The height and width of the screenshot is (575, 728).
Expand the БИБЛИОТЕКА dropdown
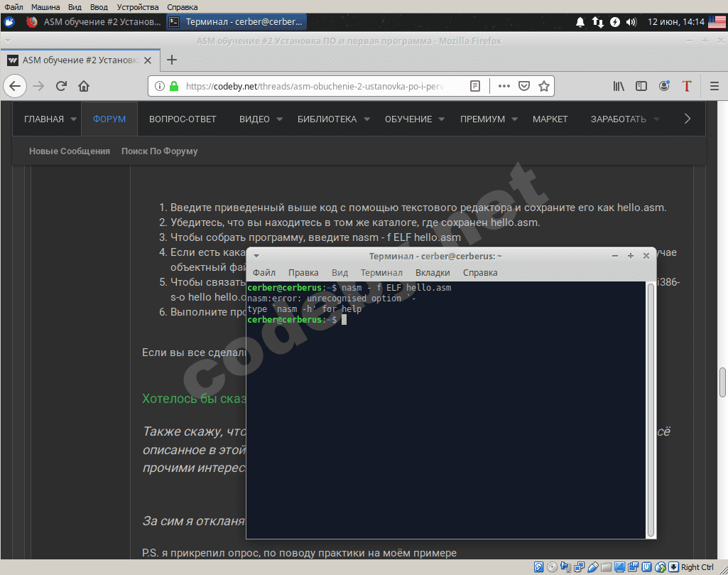(x=366, y=119)
